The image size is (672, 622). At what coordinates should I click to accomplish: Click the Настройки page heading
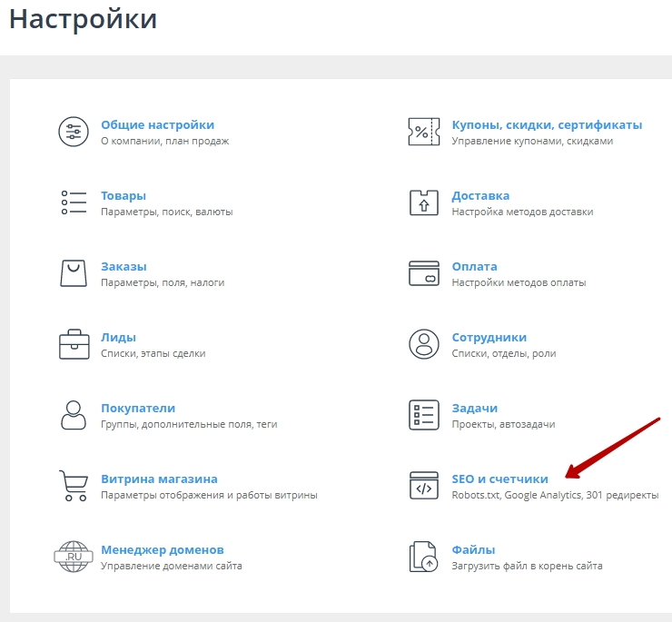pyautogui.click(x=84, y=19)
